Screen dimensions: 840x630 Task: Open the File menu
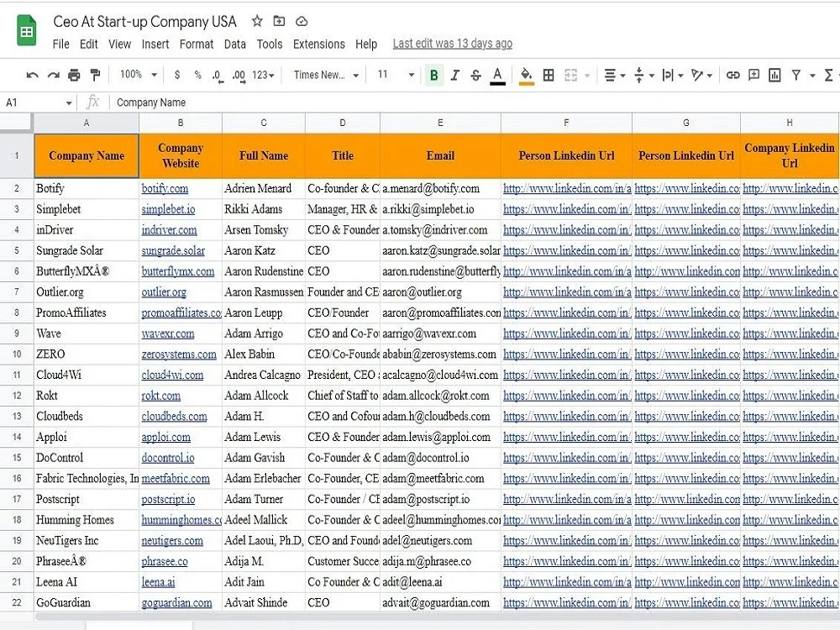pos(60,44)
